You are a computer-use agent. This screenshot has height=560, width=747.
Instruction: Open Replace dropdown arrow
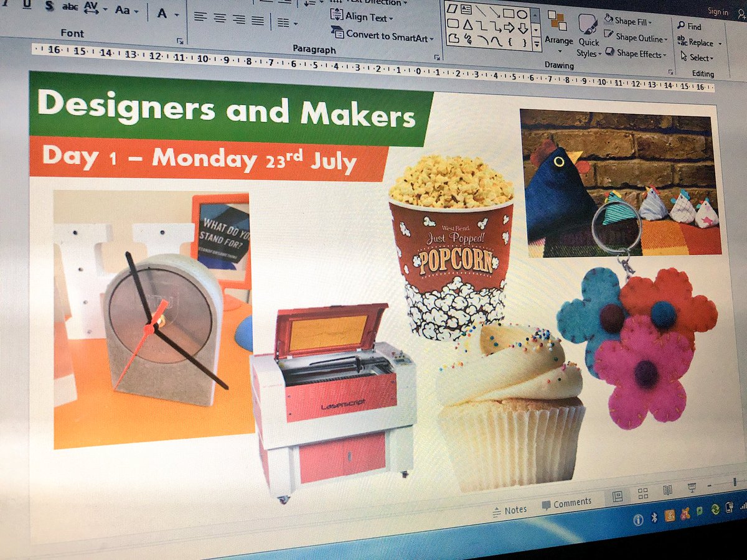coord(720,44)
